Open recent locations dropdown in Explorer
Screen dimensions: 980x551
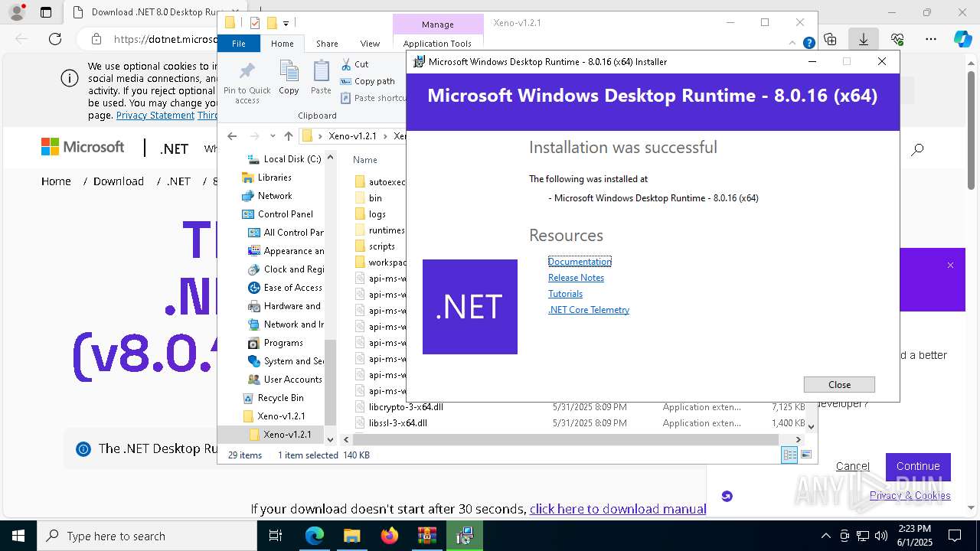273,136
